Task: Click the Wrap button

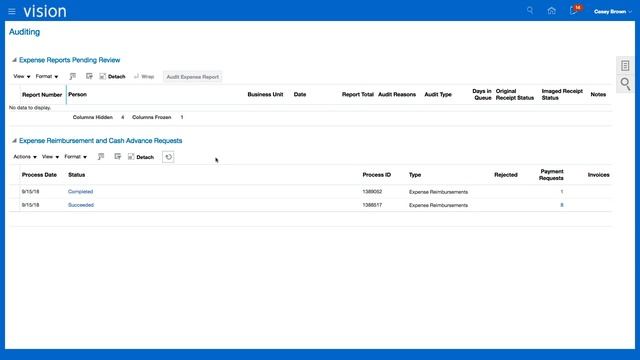Action: coord(144,76)
